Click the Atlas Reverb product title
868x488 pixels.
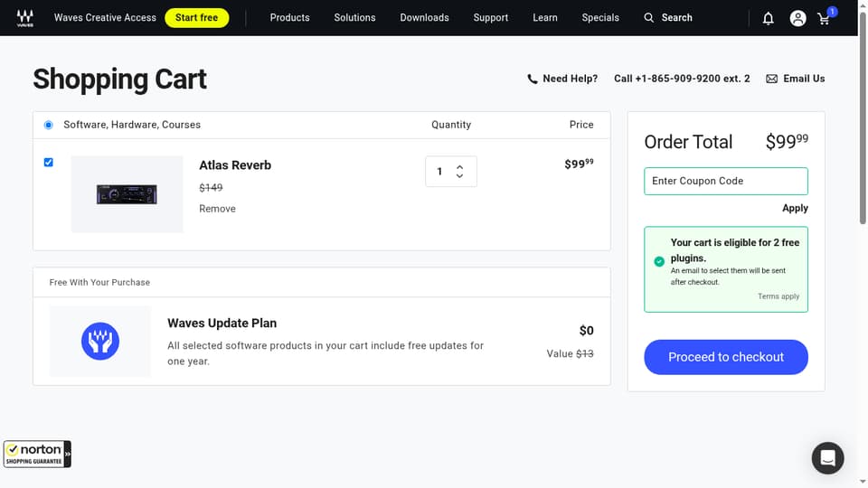pyautogui.click(x=235, y=164)
